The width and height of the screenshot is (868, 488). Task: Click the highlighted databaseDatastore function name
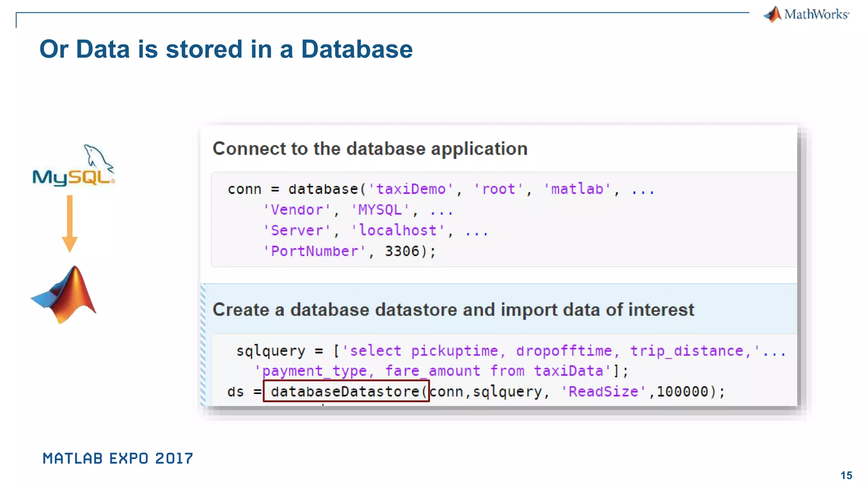coord(345,391)
